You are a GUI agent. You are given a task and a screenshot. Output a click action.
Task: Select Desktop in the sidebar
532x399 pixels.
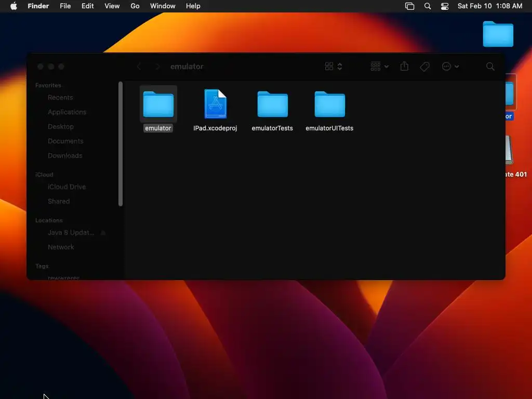point(61,127)
